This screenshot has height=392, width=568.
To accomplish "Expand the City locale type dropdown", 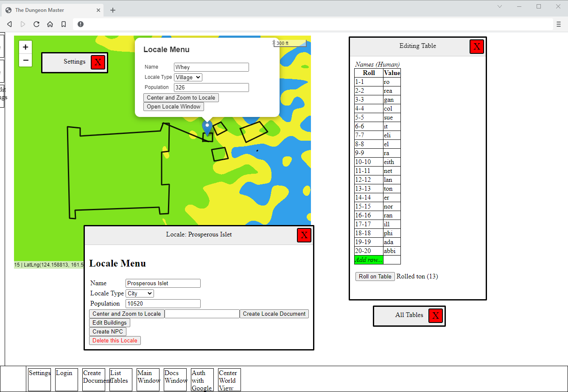I will [x=140, y=293].
